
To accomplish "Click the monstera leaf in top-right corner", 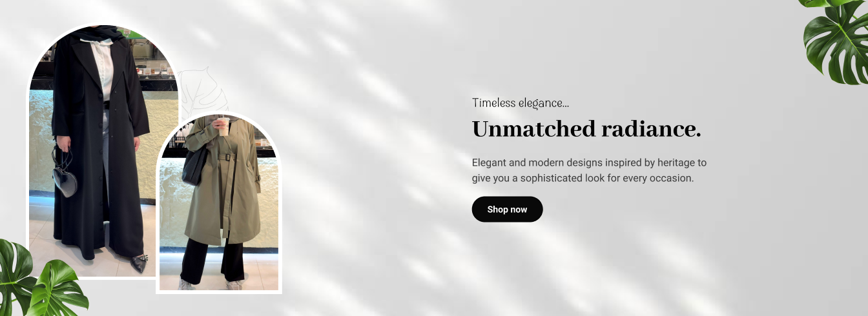I will [x=834, y=40].
